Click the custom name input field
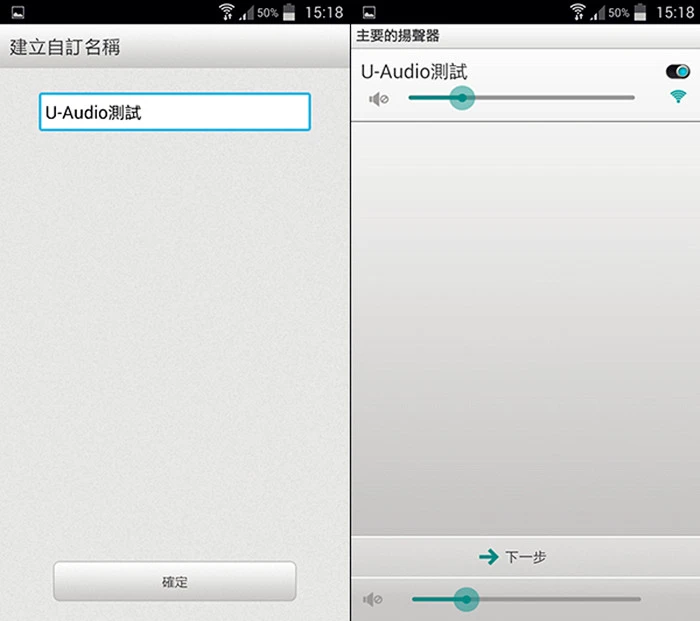700x621 pixels. pyautogui.click(x=175, y=112)
